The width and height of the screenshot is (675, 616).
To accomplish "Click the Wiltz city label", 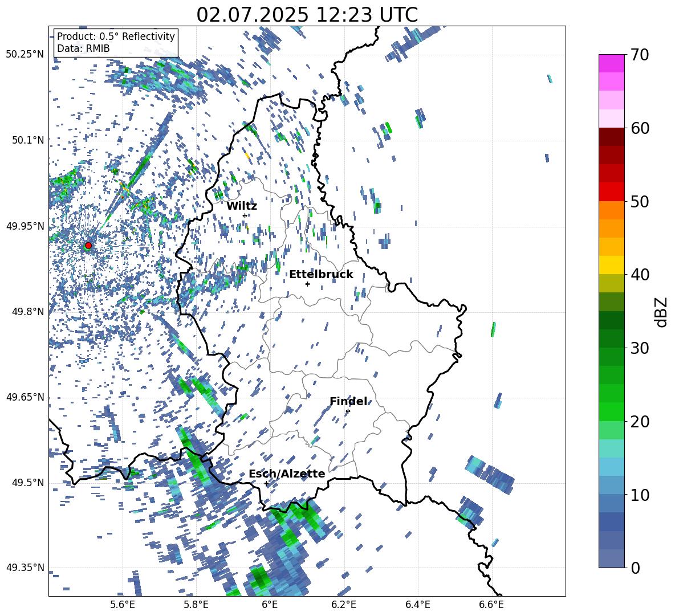I will click(242, 206).
